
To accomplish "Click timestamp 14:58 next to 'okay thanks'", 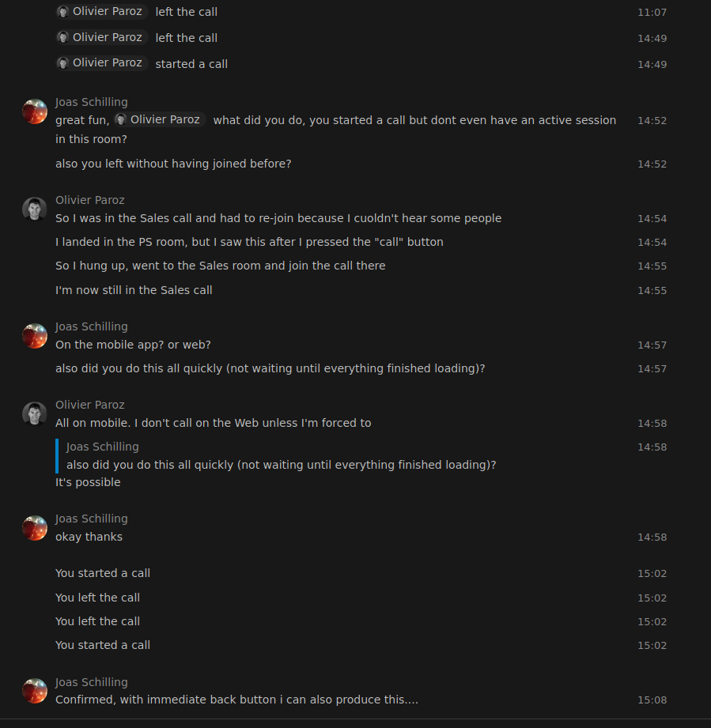I will coord(652,538).
